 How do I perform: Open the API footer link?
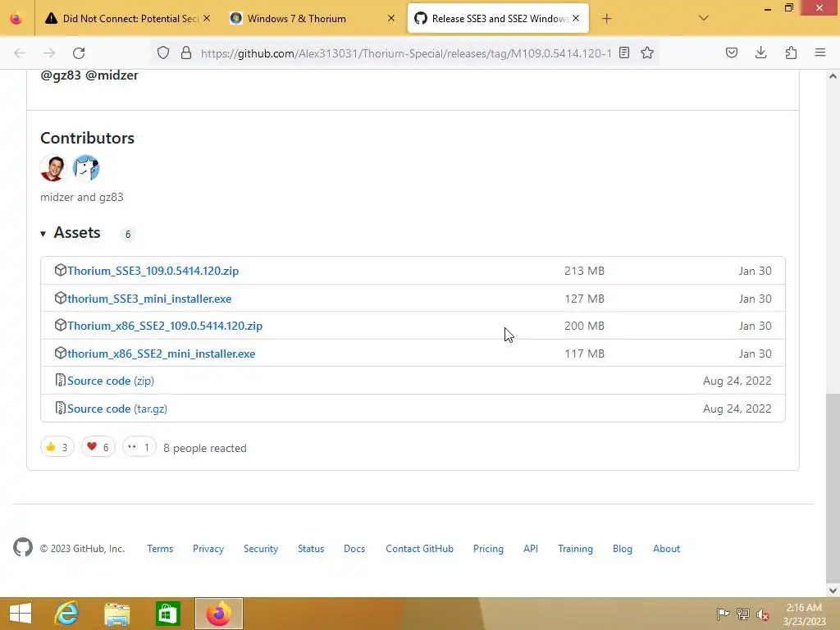[531, 549]
